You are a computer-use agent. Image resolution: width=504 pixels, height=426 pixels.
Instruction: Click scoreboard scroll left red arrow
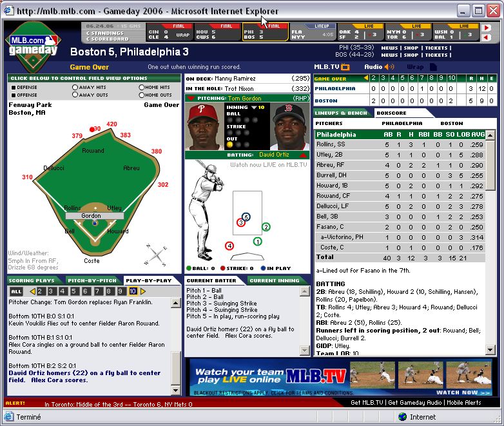coord(487,37)
